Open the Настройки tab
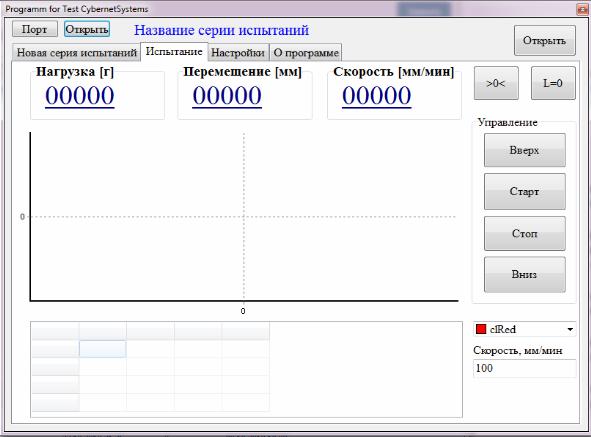 pyautogui.click(x=238, y=52)
